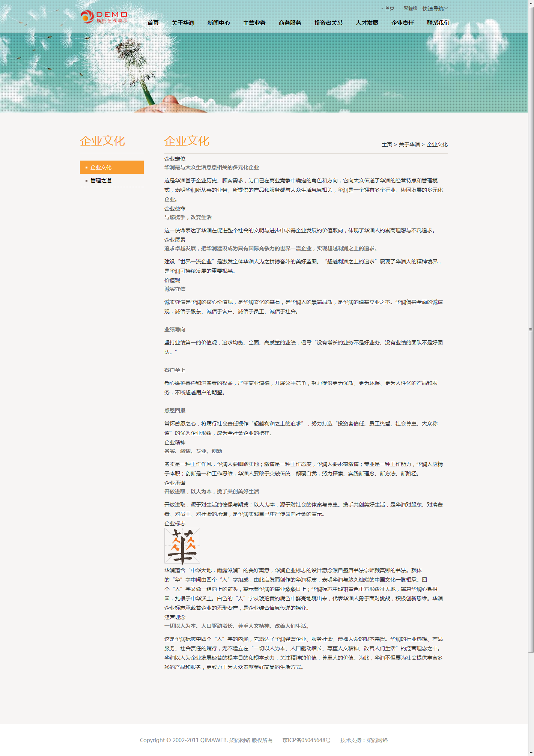Click the DEMO logo in header
The image size is (534, 756).
point(104,17)
